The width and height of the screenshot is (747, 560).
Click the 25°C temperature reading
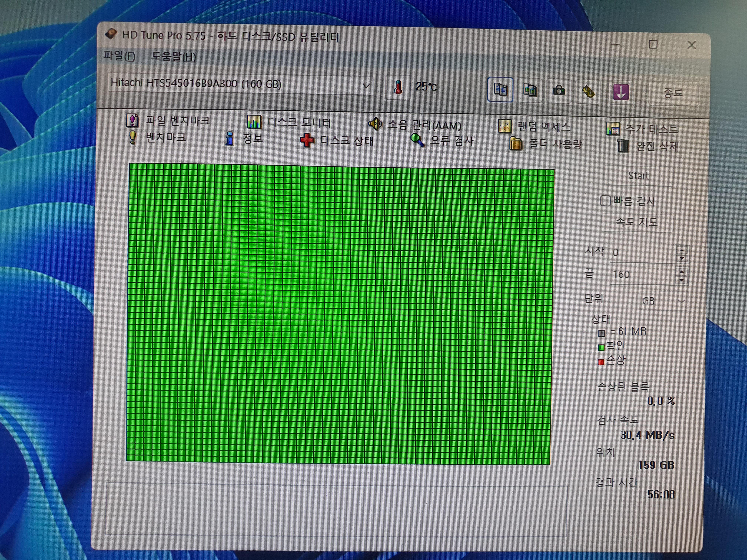426,87
